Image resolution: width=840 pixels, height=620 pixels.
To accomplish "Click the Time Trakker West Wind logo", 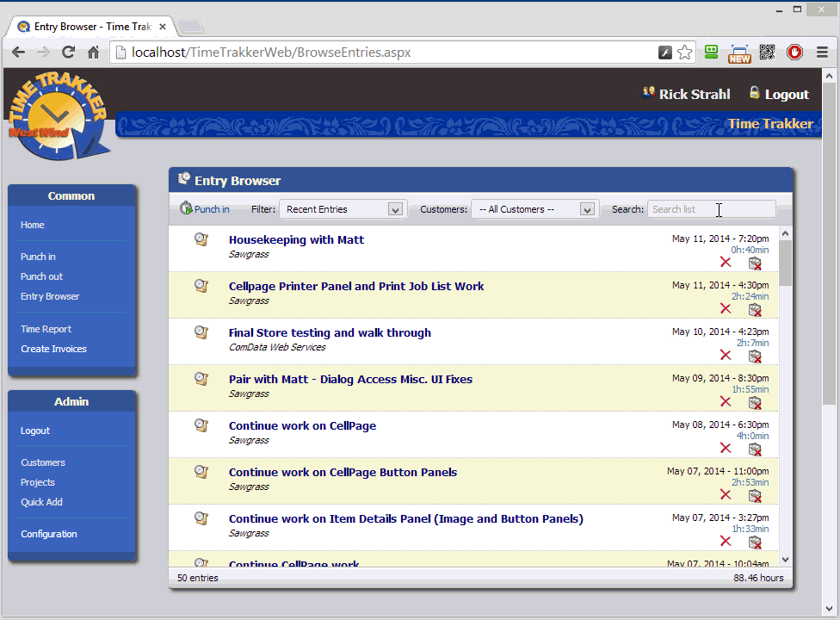I will 59,115.
